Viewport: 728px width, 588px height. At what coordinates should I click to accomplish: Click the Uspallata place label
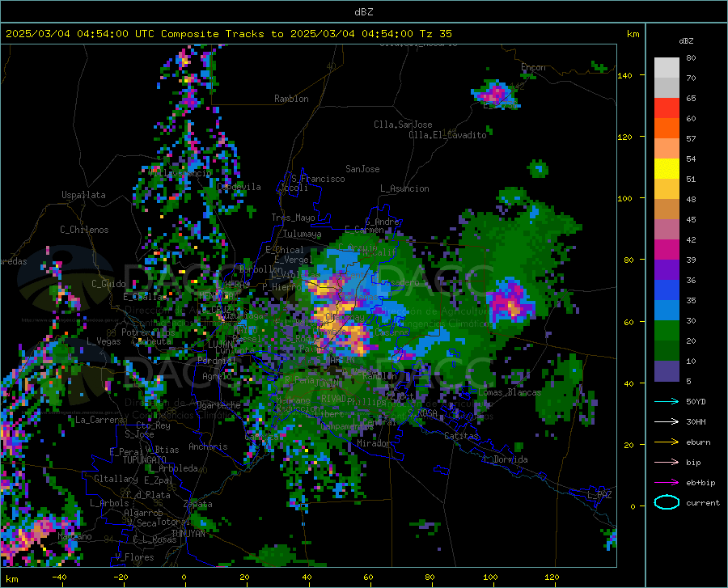click(x=83, y=195)
